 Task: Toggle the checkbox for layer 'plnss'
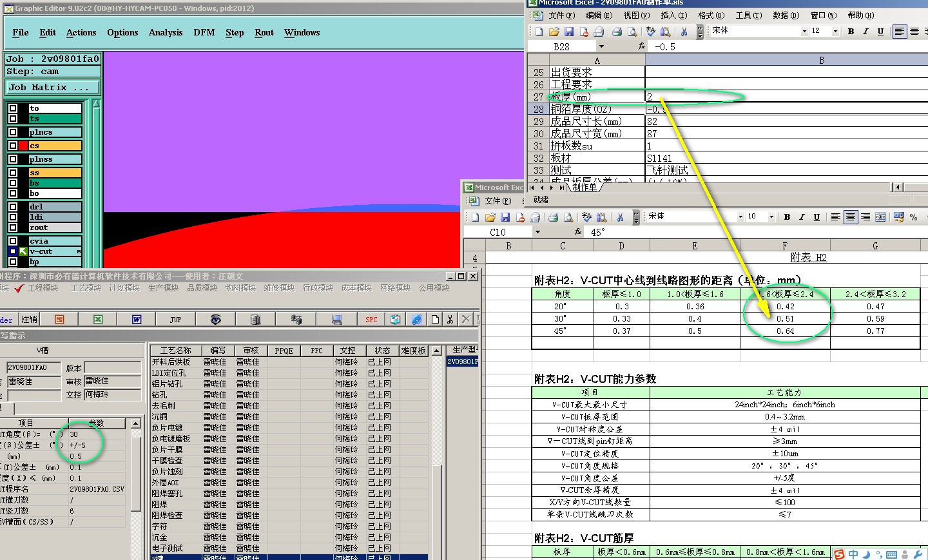[x=13, y=159]
